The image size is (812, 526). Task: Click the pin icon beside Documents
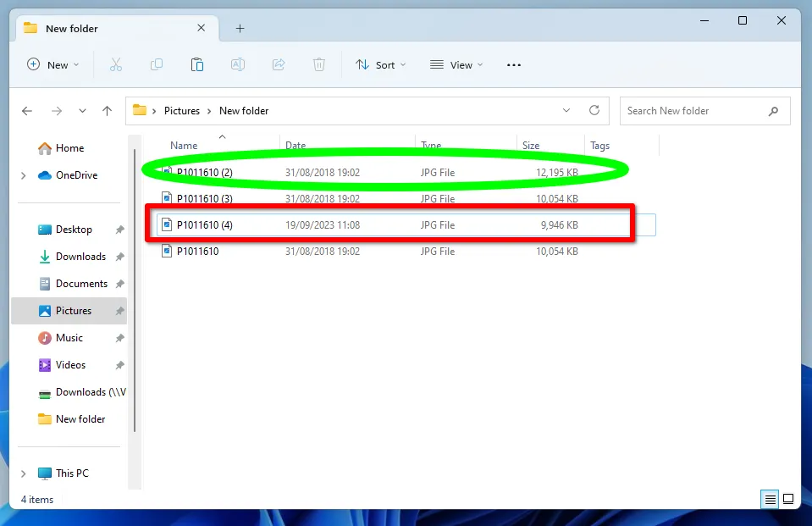tap(119, 284)
